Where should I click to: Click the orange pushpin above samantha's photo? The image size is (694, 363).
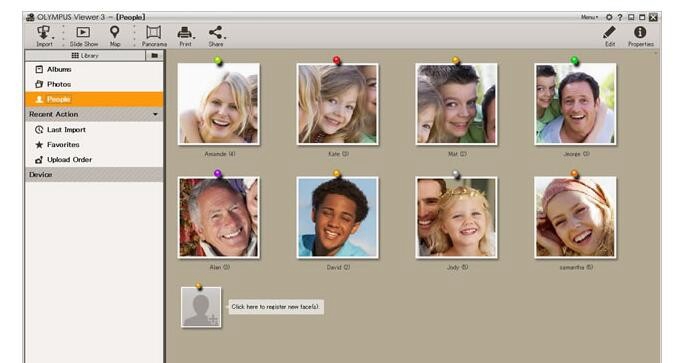[x=574, y=174]
